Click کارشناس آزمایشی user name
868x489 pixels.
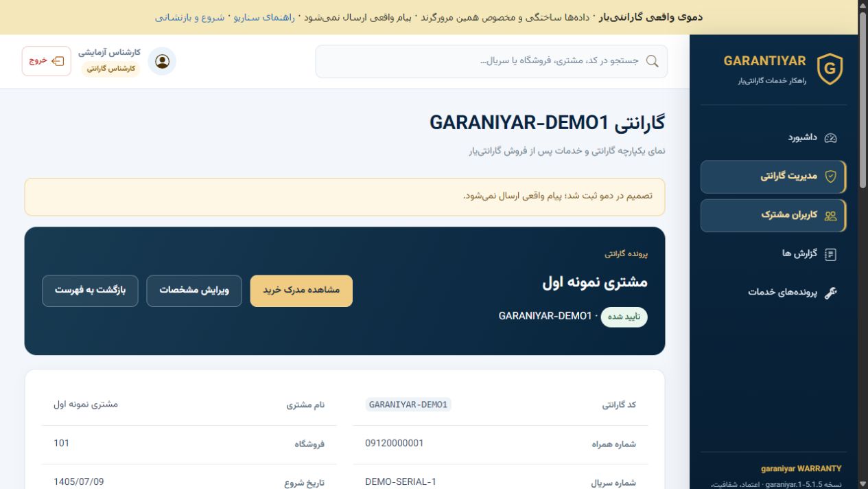tap(109, 52)
